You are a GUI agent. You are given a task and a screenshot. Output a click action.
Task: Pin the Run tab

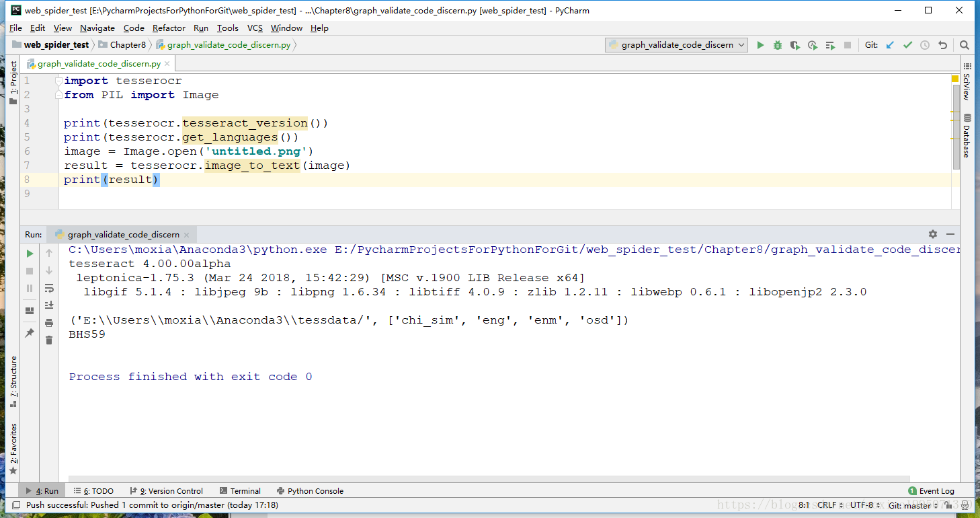click(x=30, y=333)
